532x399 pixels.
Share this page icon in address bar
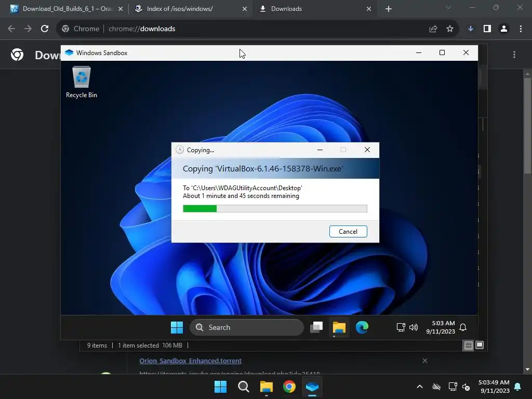(433, 29)
